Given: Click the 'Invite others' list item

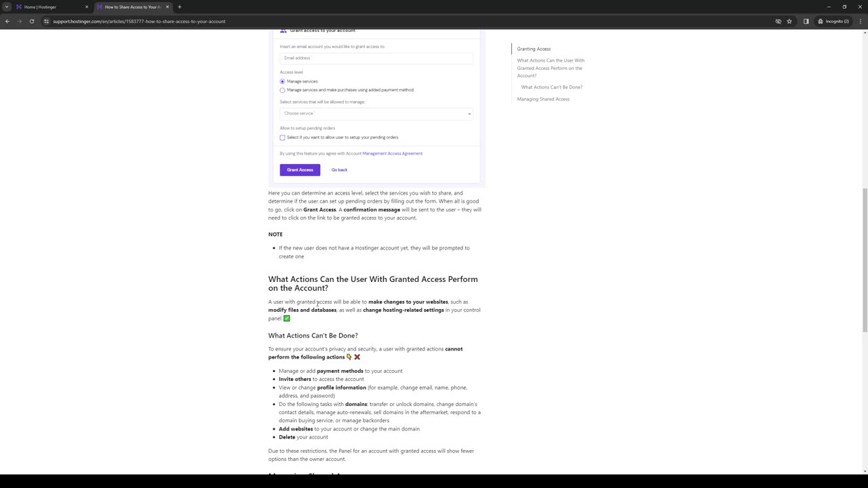Looking at the screenshot, I should click(321, 380).
